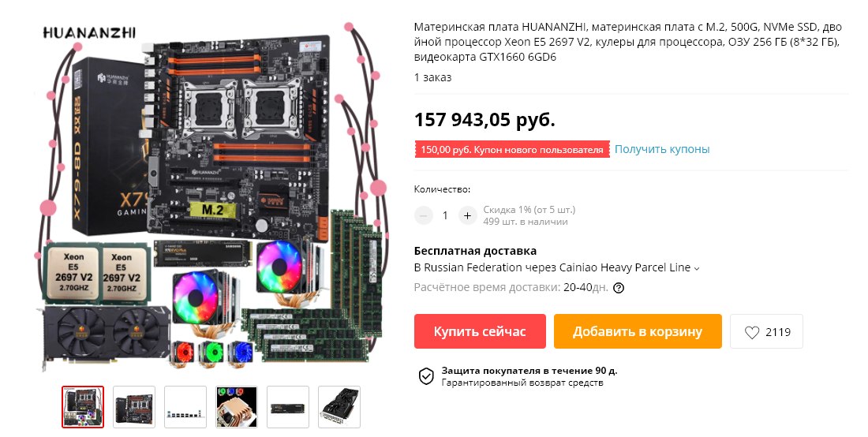Select the first thumbnail with the full kit
Screen dimensions: 868x437
coord(83,407)
